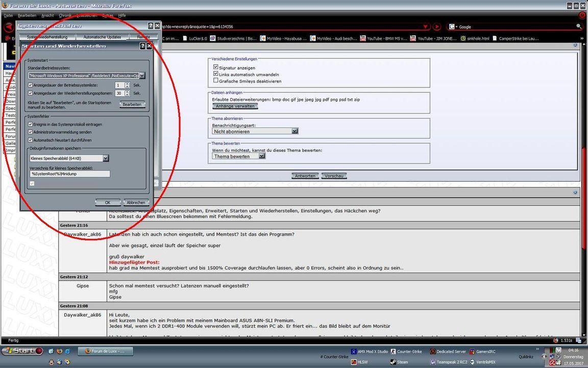The image size is (588, 368).
Task: Open MyVideo - Hayabusa bookmark
Action: pos(283,38)
